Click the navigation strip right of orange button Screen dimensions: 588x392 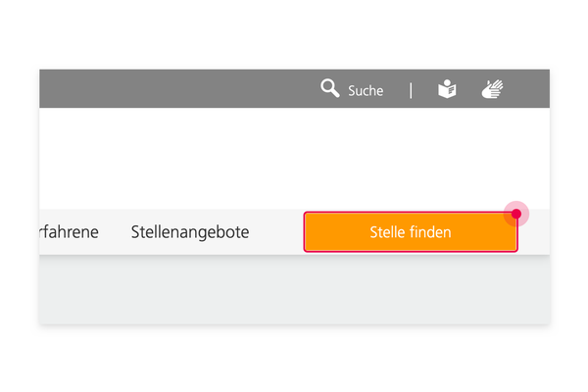tap(534, 236)
